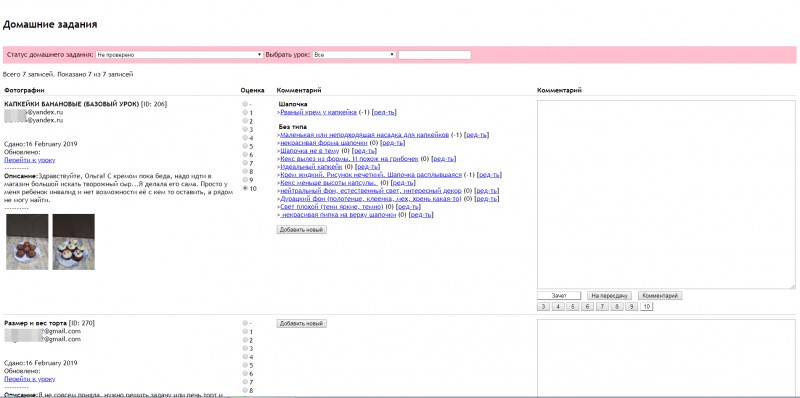Click quick grade button 9

pyautogui.click(x=632, y=307)
